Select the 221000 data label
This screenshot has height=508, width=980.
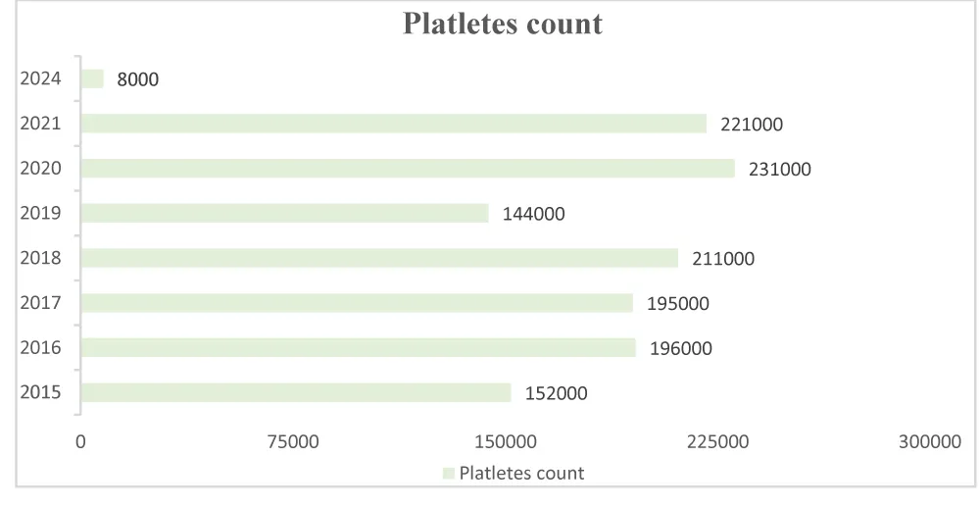click(752, 125)
